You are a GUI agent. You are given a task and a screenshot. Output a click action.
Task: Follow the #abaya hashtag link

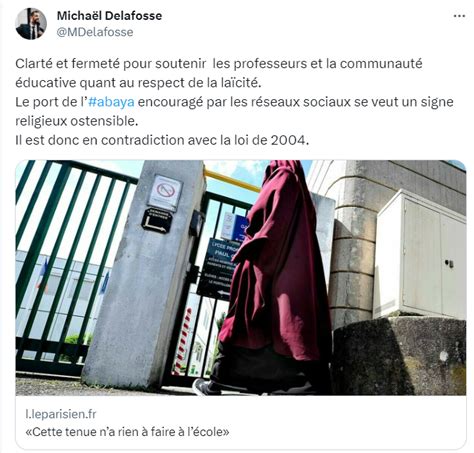(x=111, y=102)
